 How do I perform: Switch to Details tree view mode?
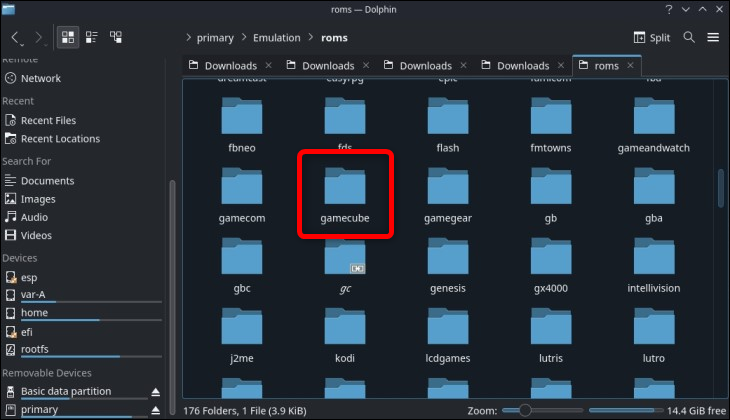tap(115, 37)
